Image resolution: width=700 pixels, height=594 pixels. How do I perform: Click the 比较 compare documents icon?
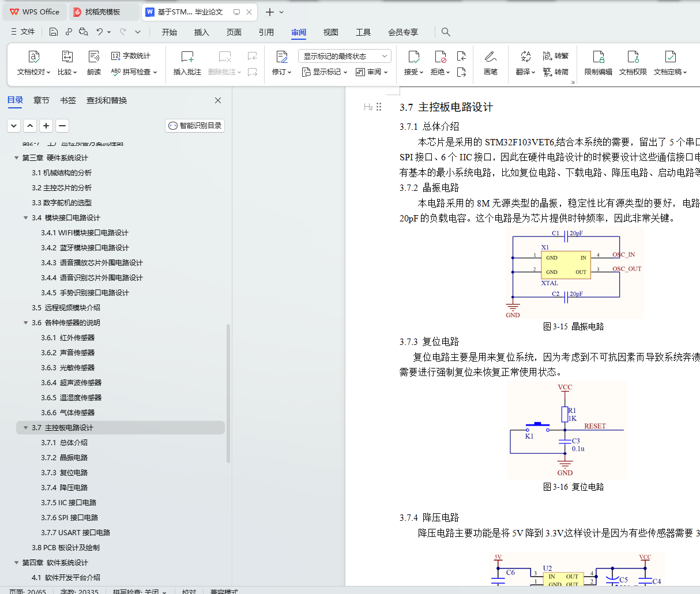(x=67, y=57)
